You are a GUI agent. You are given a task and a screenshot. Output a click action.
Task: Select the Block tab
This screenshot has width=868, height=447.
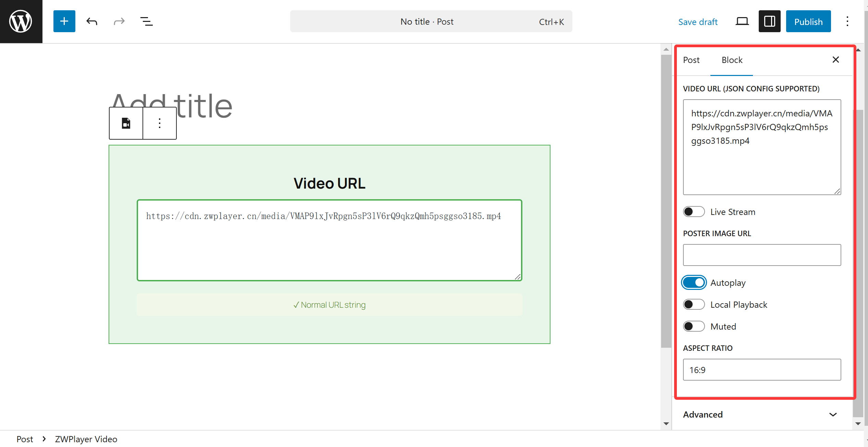tap(732, 60)
